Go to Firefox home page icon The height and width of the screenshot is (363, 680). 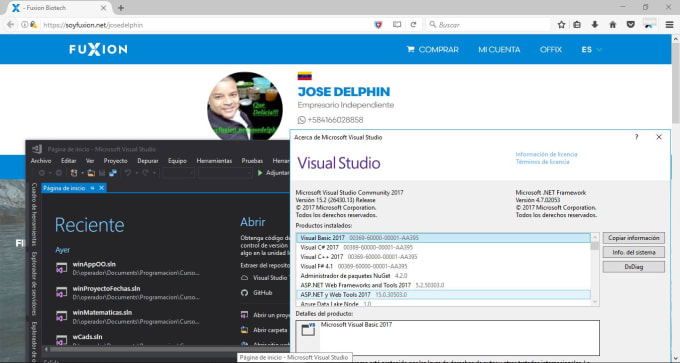(x=613, y=25)
